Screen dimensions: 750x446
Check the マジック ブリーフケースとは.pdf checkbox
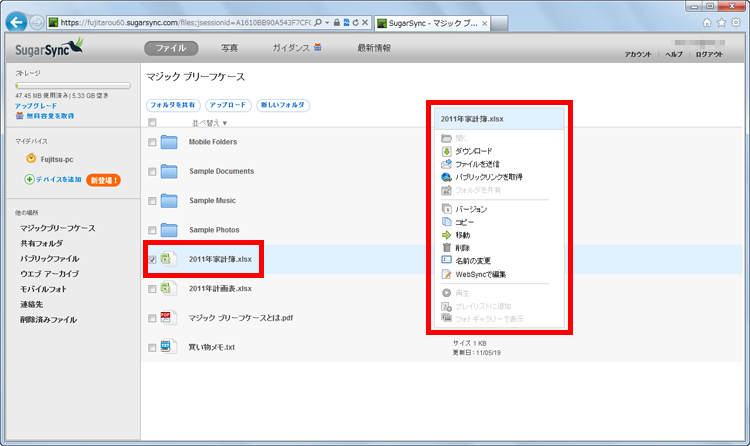point(152,318)
